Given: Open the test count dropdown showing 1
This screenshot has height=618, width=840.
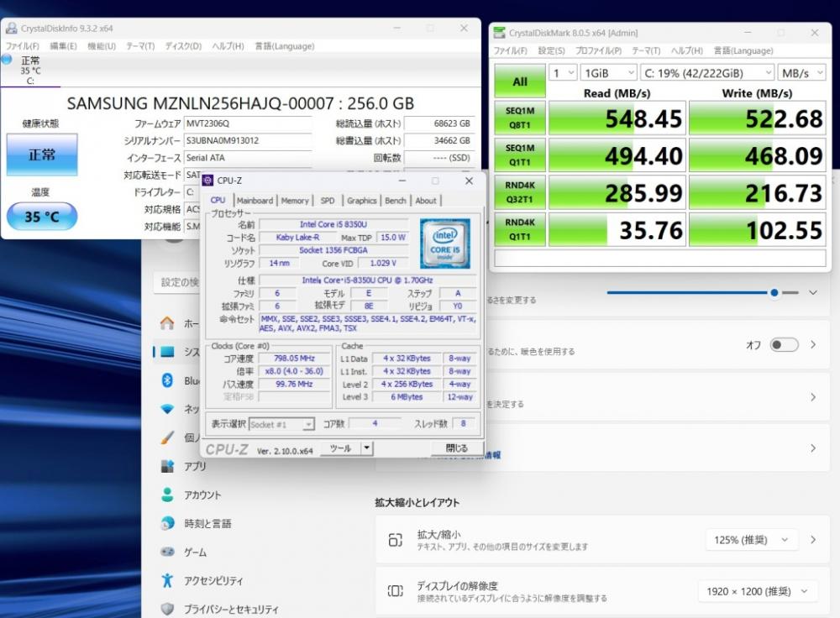Looking at the screenshot, I should click(x=563, y=73).
